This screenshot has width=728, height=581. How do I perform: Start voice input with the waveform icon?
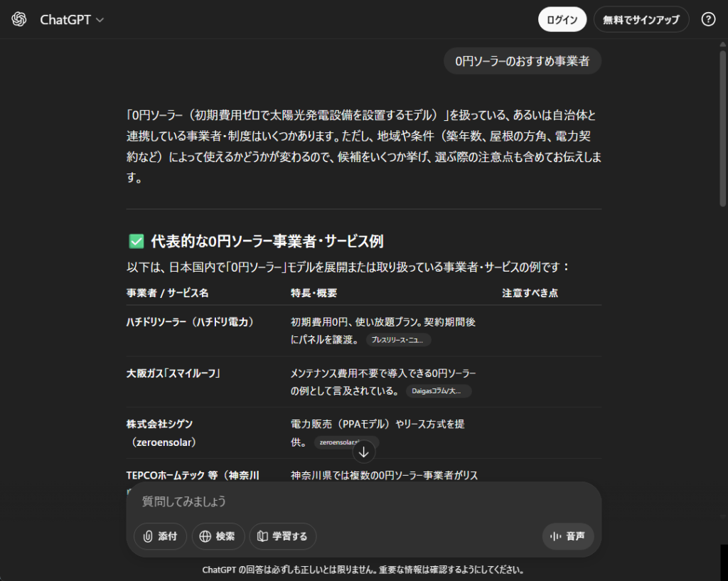(555, 536)
